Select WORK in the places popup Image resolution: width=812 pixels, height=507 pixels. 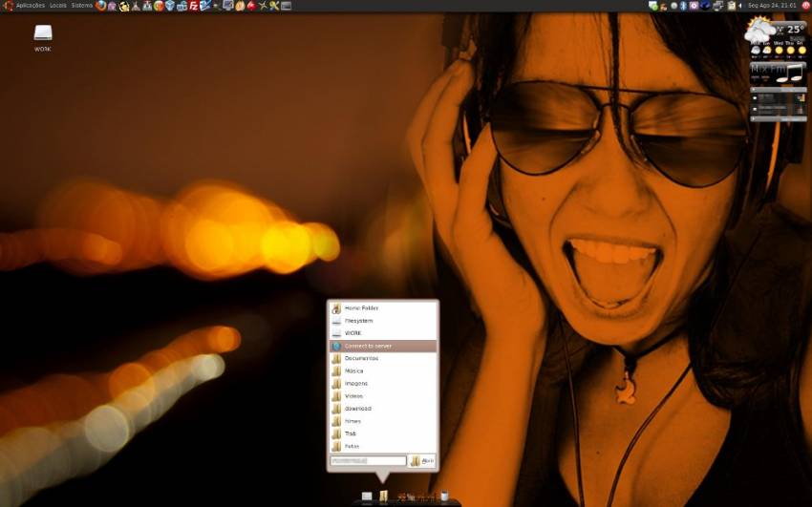(383, 333)
